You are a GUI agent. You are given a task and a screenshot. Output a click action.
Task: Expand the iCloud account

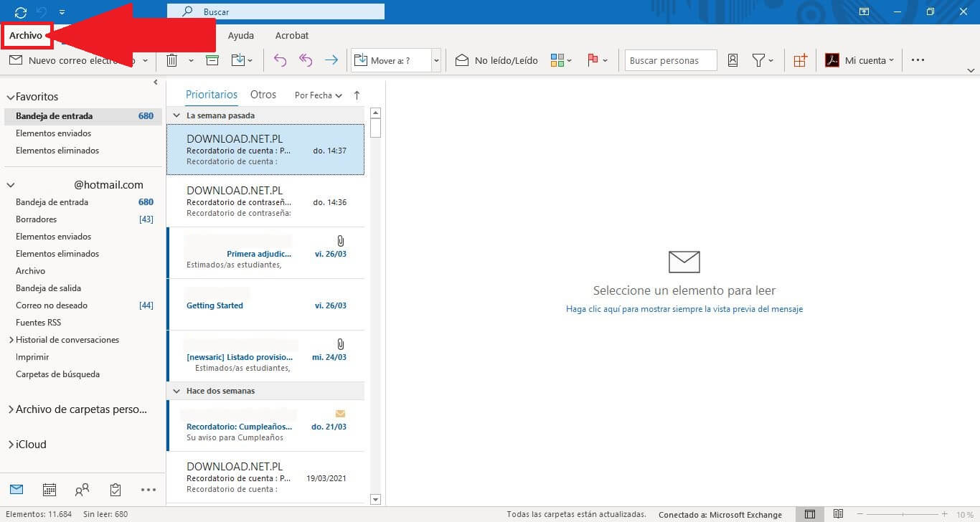(11, 445)
